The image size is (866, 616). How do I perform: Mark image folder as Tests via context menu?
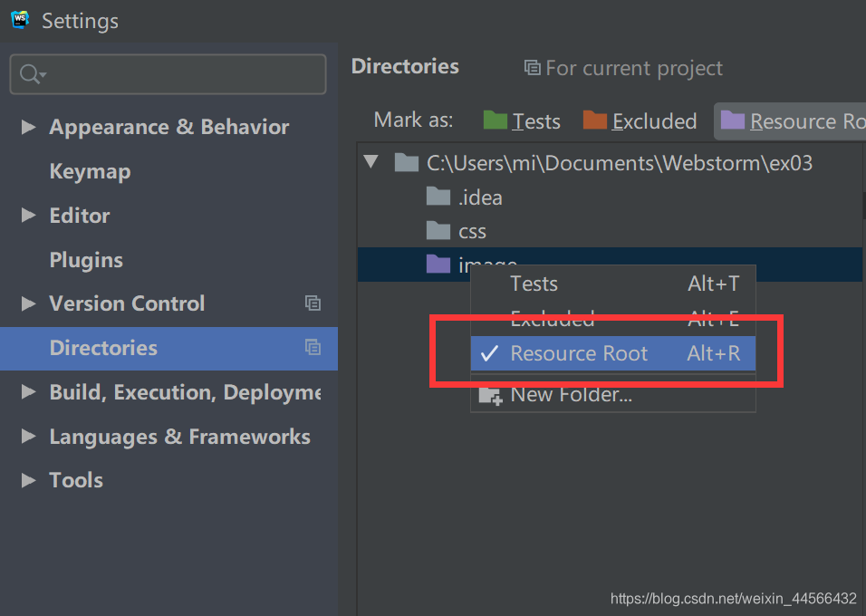(534, 284)
